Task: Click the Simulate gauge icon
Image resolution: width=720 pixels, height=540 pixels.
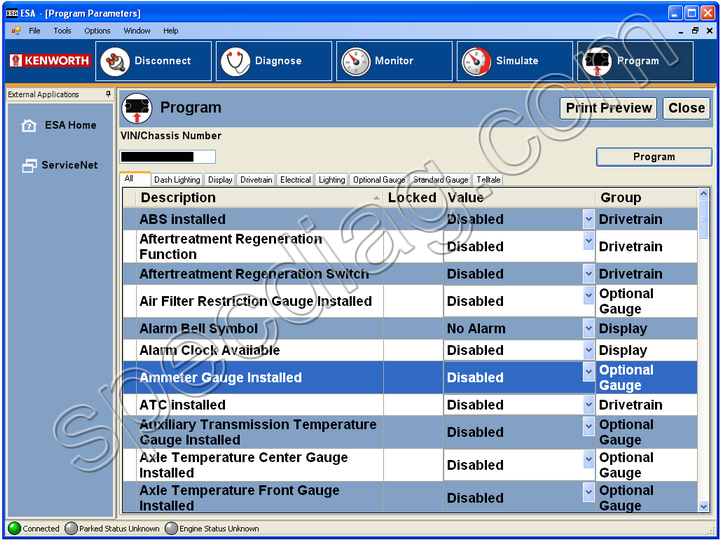Action: (x=476, y=61)
